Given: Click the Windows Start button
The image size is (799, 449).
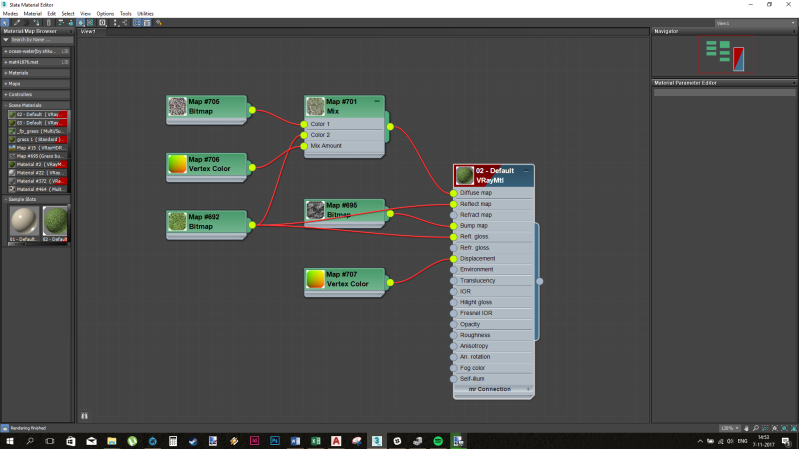Looking at the screenshot, I should click(x=9, y=440).
